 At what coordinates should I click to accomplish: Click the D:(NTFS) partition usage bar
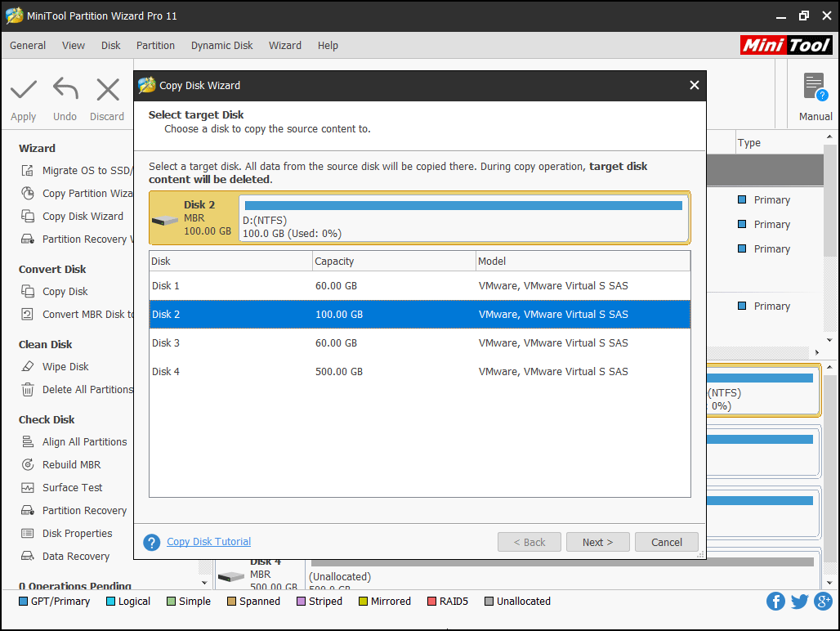463,205
